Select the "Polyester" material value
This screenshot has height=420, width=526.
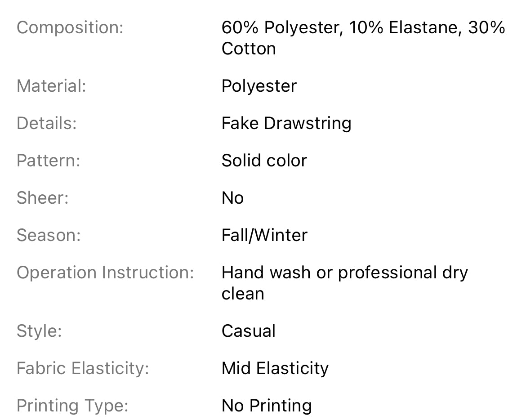click(259, 86)
